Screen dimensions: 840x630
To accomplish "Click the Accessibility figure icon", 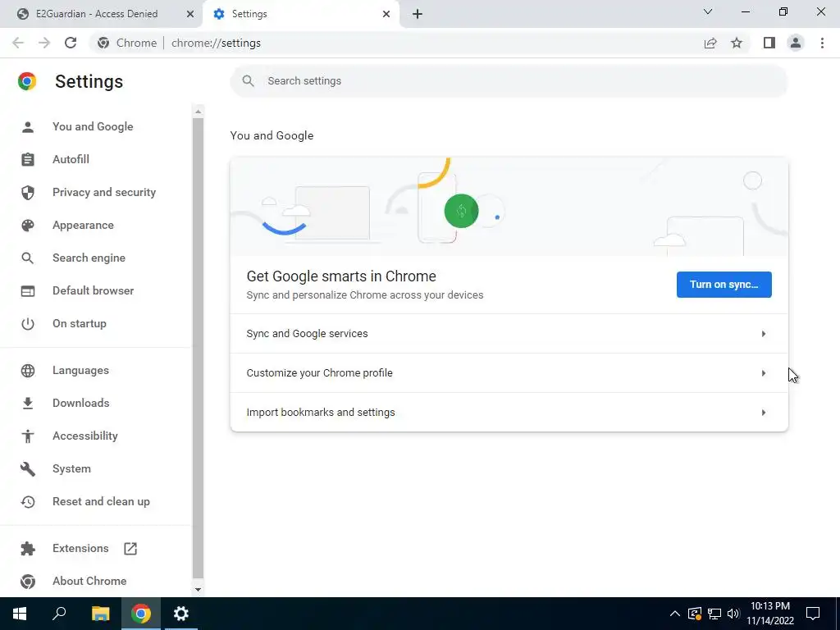I will click(x=28, y=436).
